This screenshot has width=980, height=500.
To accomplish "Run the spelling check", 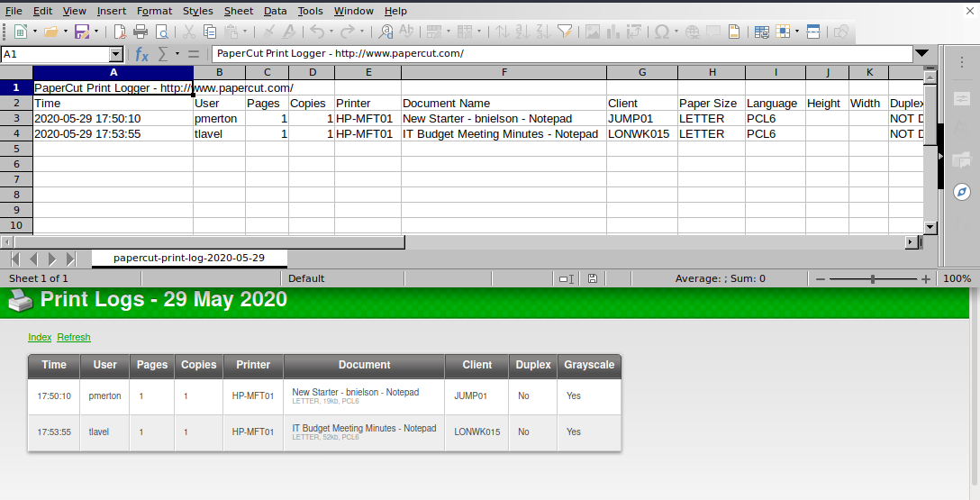I will pos(406,32).
